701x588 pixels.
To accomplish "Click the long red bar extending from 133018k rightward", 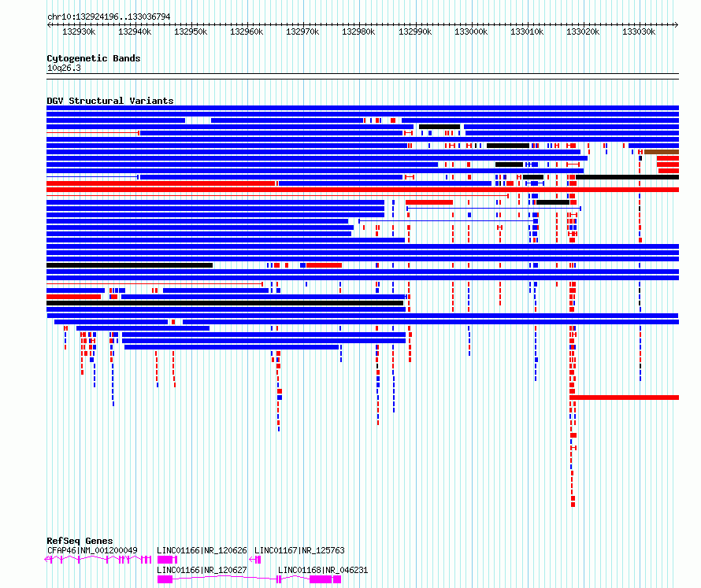I will [x=624, y=398].
